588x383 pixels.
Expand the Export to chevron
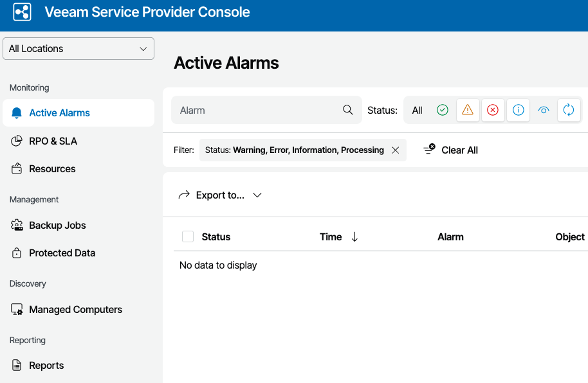[257, 195]
